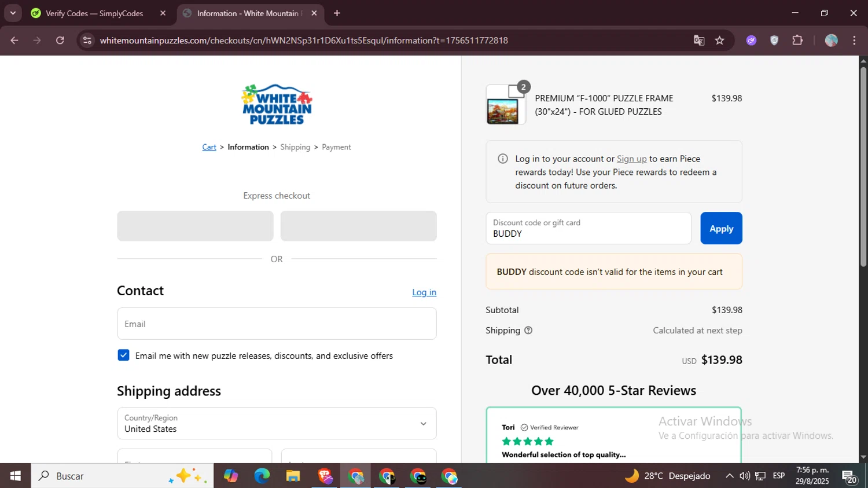
Task: Go back to the previous page
Action: coord(14,41)
